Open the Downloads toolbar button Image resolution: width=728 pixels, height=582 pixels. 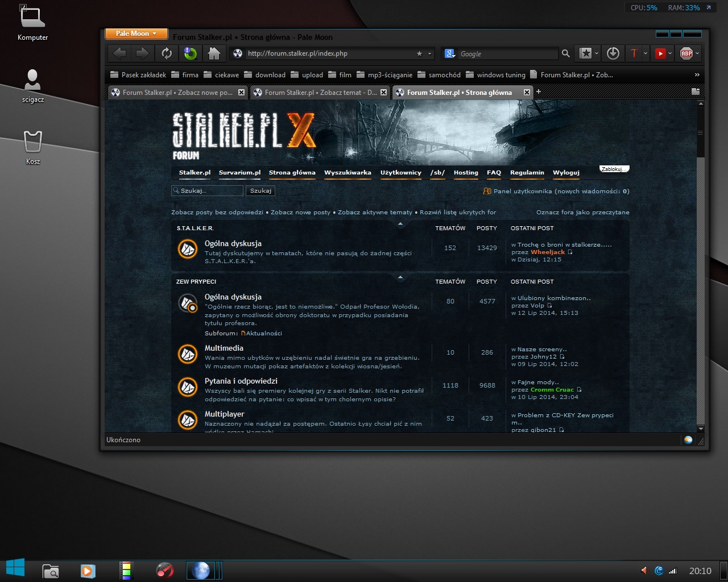[613, 53]
